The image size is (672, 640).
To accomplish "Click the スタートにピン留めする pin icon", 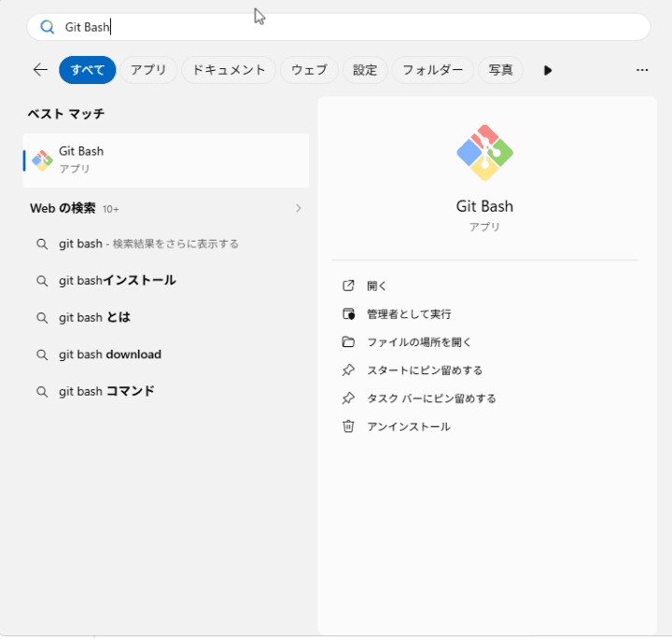I will 348,370.
